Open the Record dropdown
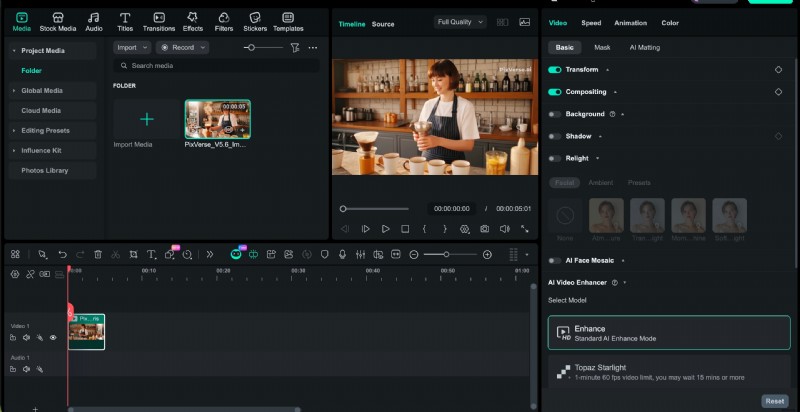Screen dimensions: 800x412 click(x=182, y=47)
